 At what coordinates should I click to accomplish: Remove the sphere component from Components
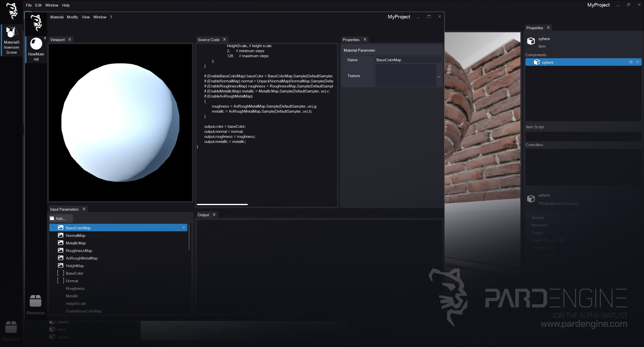click(x=638, y=62)
